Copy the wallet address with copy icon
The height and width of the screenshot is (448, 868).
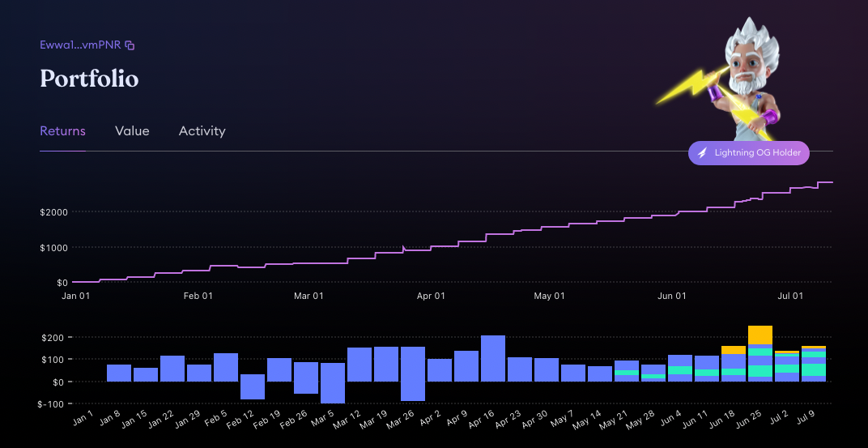point(130,45)
